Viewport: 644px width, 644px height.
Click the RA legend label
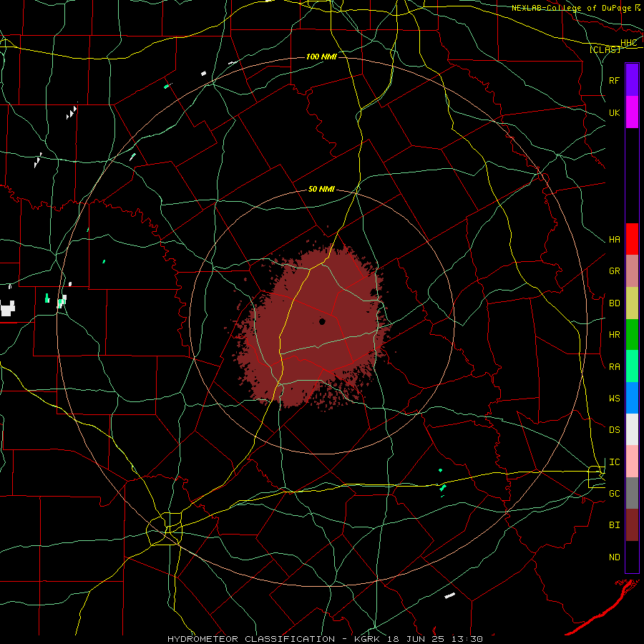click(614, 367)
